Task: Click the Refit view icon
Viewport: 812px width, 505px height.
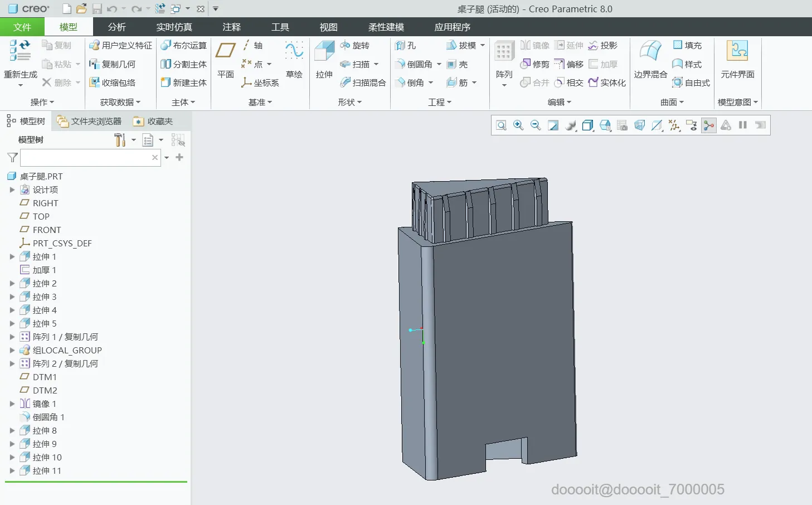Action: 501,125
